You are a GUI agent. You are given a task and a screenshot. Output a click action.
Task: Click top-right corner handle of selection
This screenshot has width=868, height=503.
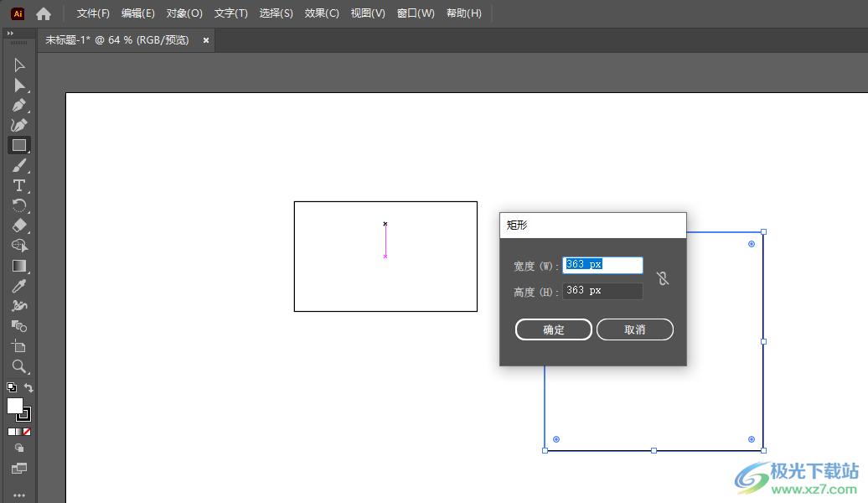pyautogui.click(x=763, y=232)
